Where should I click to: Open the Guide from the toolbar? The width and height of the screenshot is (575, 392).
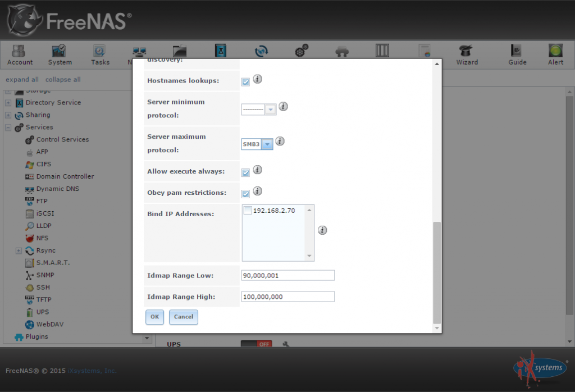coord(517,54)
